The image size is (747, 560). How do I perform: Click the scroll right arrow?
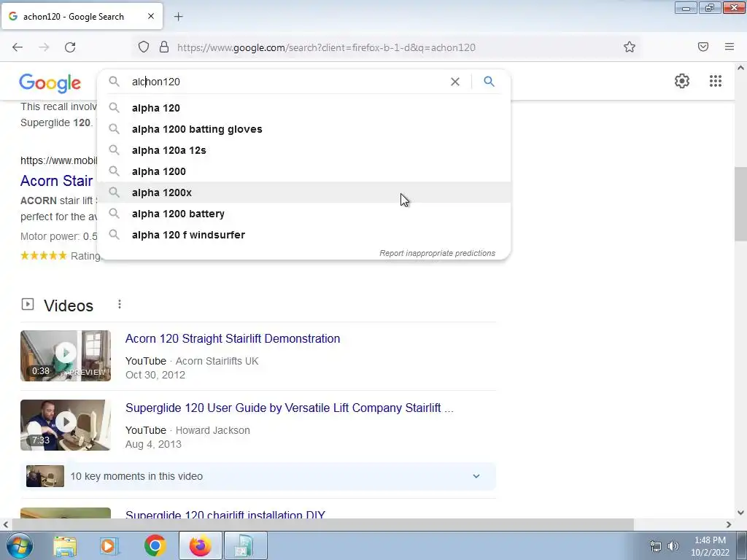[729, 524]
